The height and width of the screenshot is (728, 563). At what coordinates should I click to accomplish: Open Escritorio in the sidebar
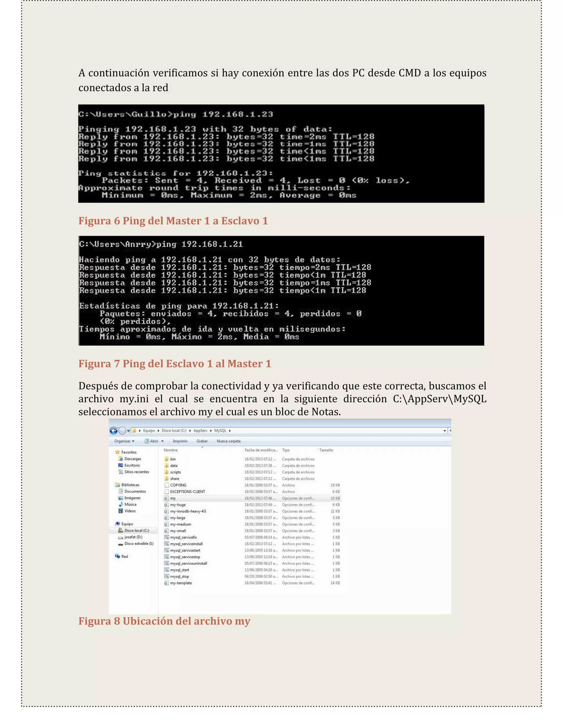132,465
